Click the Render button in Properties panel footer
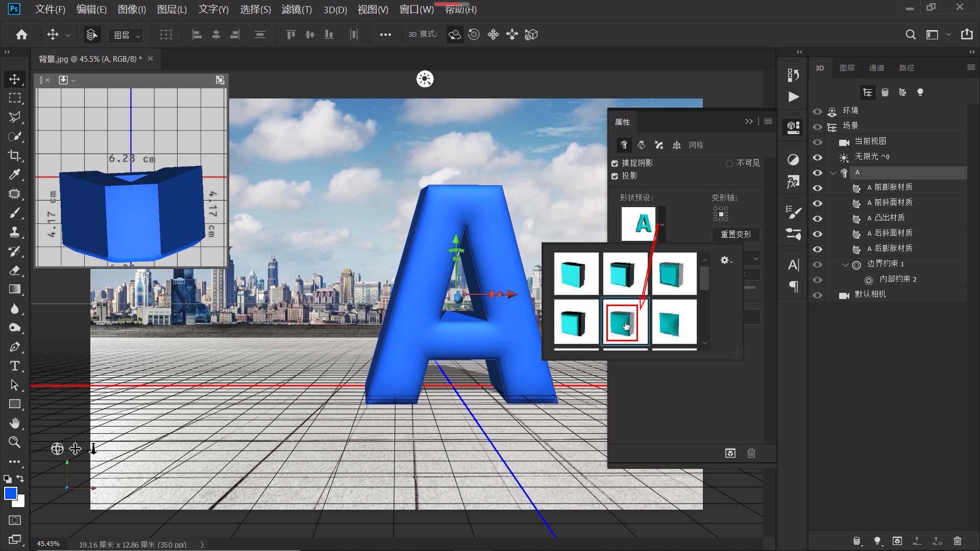Image resolution: width=980 pixels, height=551 pixels. tap(730, 453)
